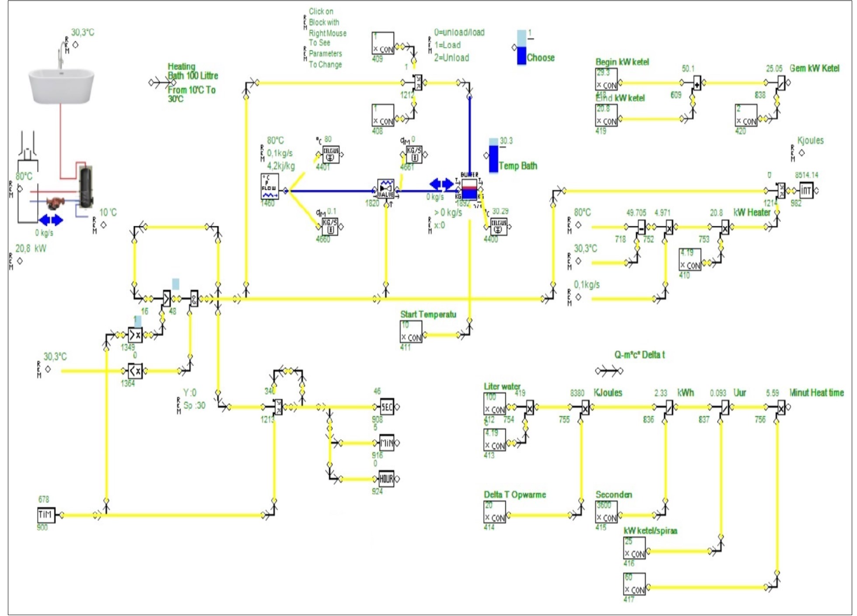Click the BUFFER tank block
The image size is (857, 616).
[x=469, y=189]
